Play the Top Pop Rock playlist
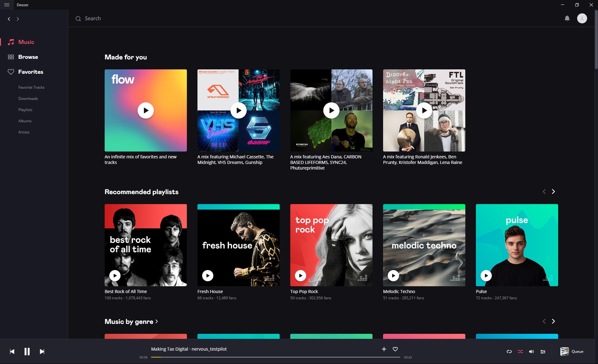The width and height of the screenshot is (598, 364). 301,276
